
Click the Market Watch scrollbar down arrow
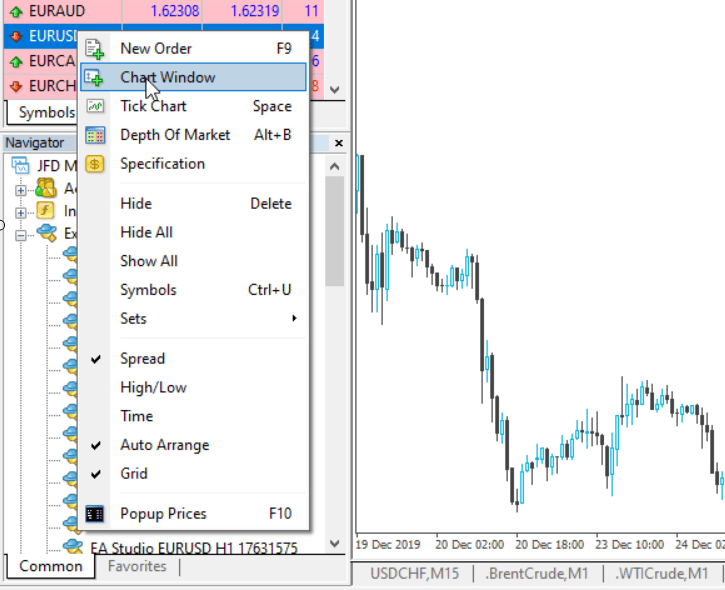point(335,89)
